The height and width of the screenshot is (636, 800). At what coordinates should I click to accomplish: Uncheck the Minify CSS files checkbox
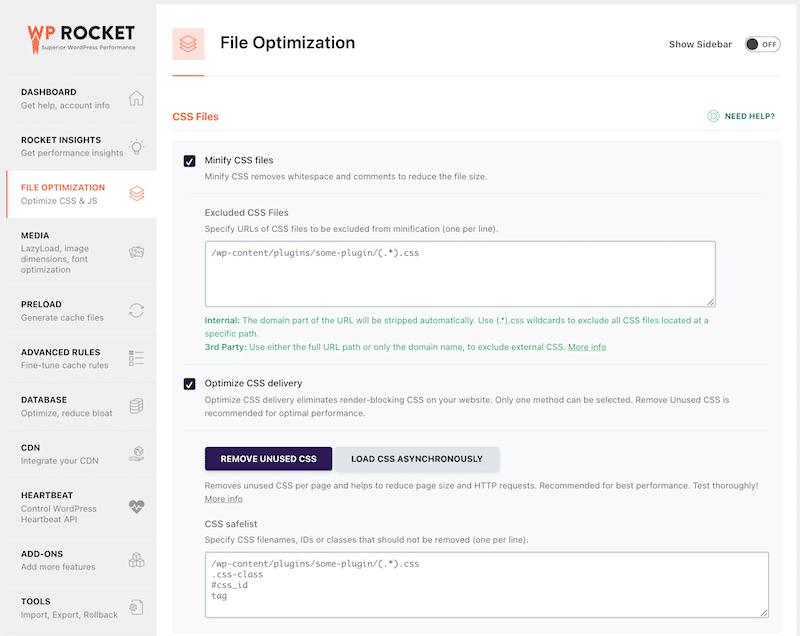coord(190,159)
